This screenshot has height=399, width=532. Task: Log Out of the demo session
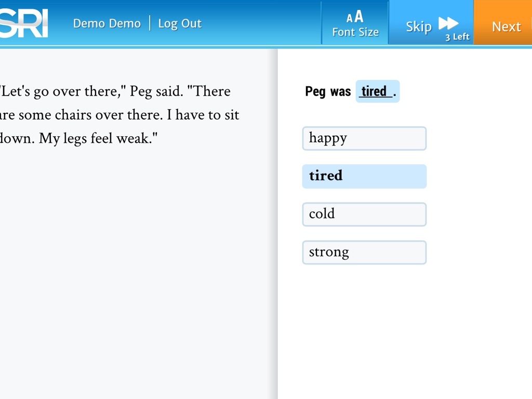[x=180, y=23]
